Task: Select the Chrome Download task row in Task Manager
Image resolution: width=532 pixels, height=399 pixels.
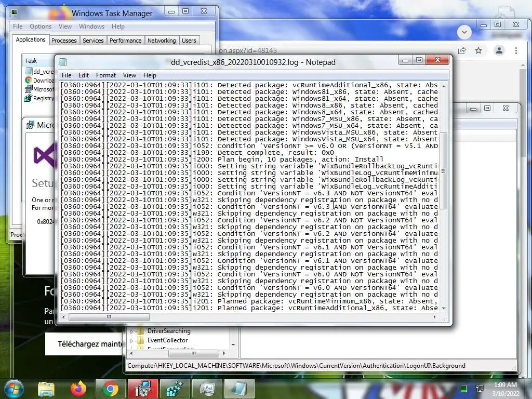Action: click(39, 81)
